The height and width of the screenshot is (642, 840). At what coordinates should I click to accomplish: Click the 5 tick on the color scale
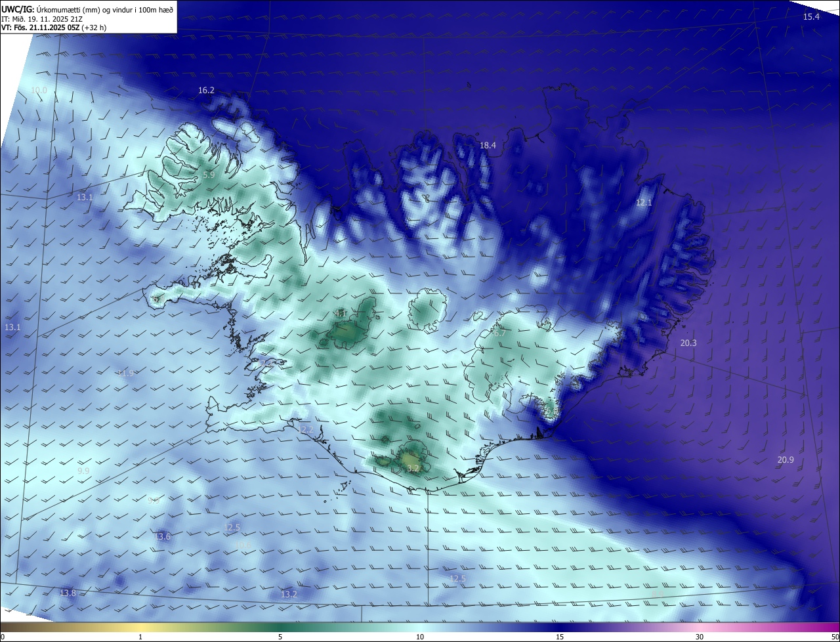click(x=280, y=637)
